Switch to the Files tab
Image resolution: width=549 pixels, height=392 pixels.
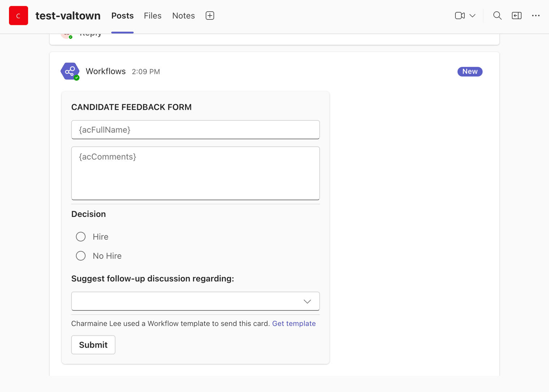tap(152, 16)
